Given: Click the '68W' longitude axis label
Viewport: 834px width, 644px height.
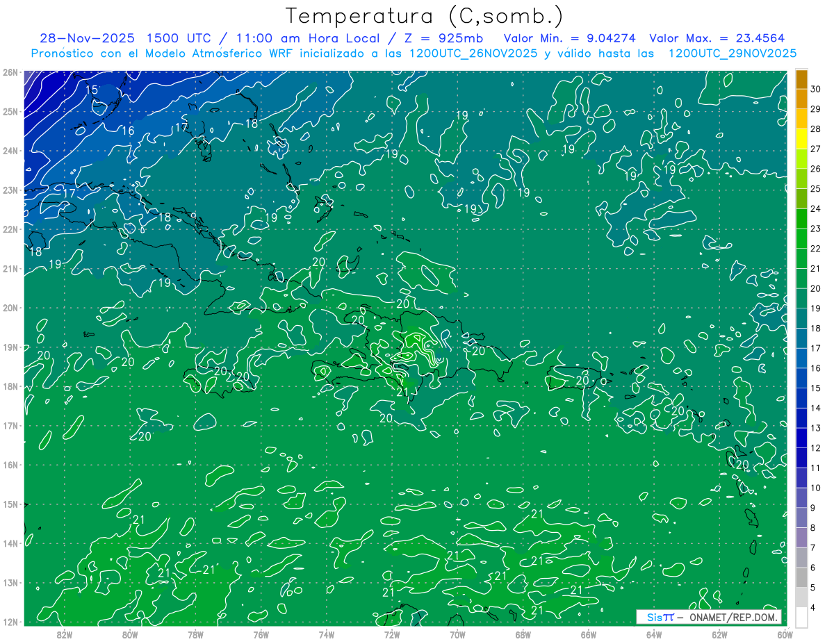Looking at the screenshot, I should (x=523, y=634).
